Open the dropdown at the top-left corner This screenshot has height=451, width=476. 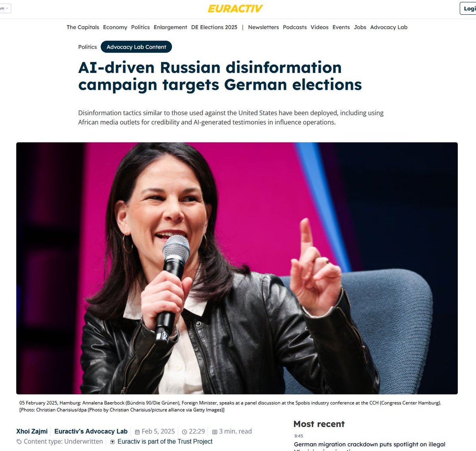pyautogui.click(x=5, y=8)
